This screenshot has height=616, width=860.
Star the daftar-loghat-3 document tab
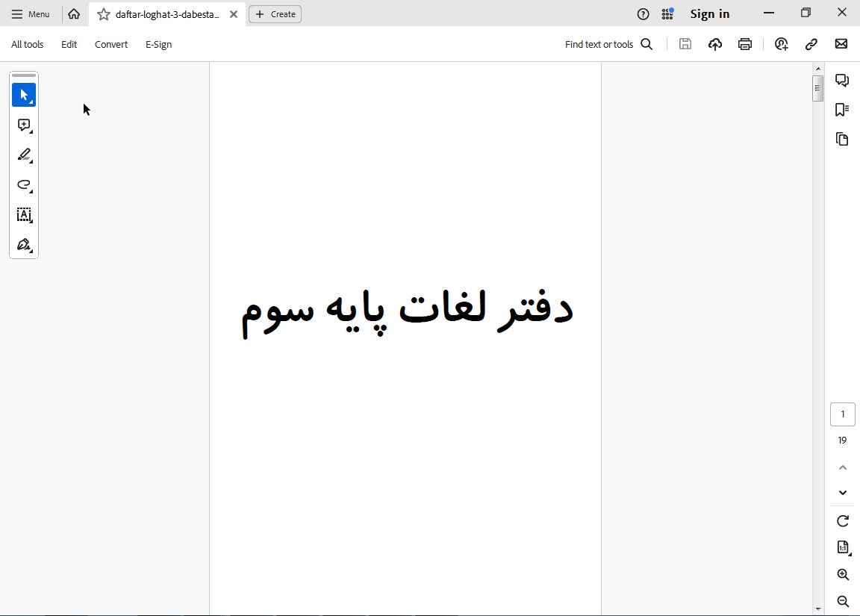point(103,14)
